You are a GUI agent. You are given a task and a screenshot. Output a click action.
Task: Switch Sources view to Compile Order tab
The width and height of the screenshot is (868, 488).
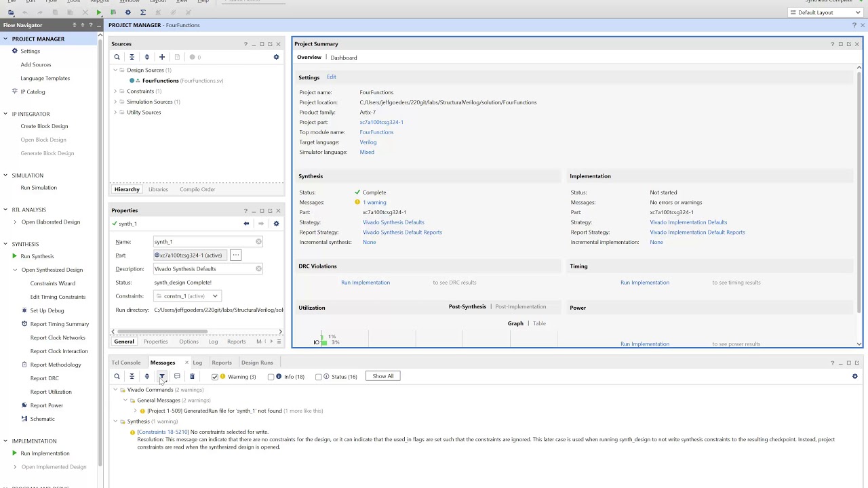click(197, 189)
